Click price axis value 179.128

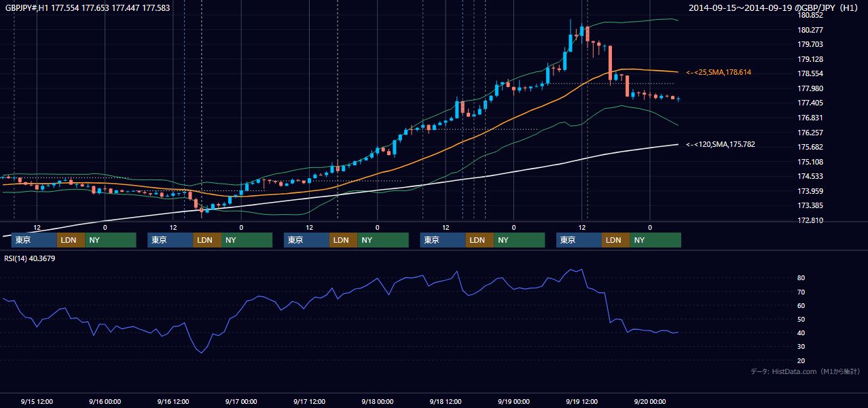pyautogui.click(x=810, y=59)
